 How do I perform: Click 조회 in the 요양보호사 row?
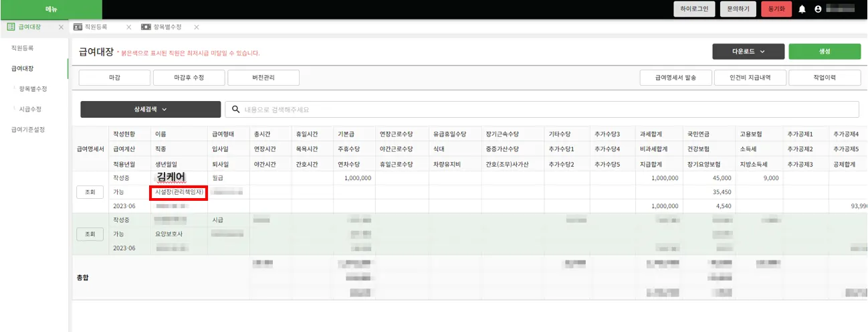[x=90, y=234]
